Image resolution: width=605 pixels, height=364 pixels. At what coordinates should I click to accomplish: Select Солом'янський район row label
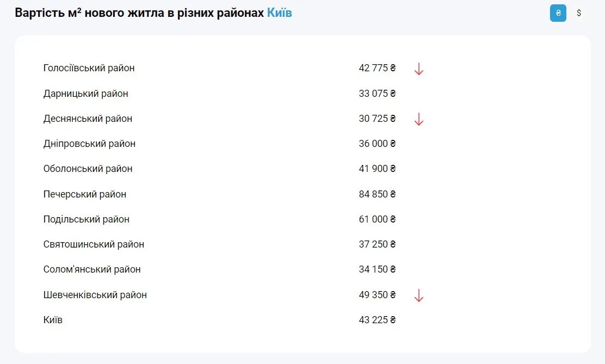pos(92,269)
